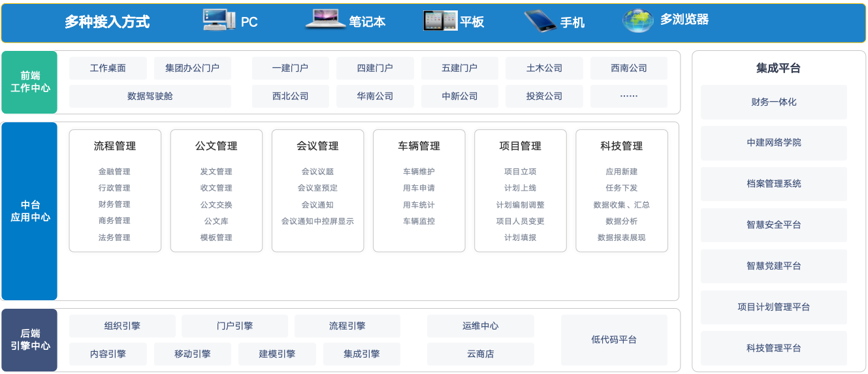
Task: Select the 前端工作中心 green section tab
Action: 29,82
